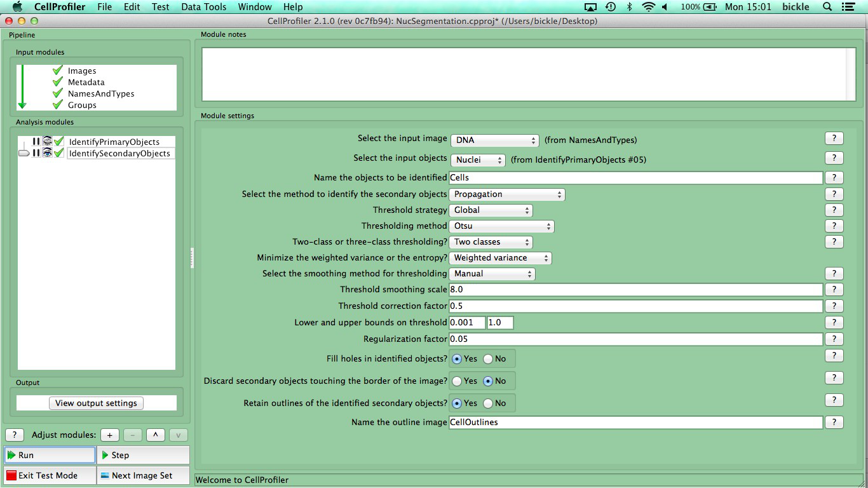
Task: Click the volume icon in the menu bar
Action: coord(665,7)
